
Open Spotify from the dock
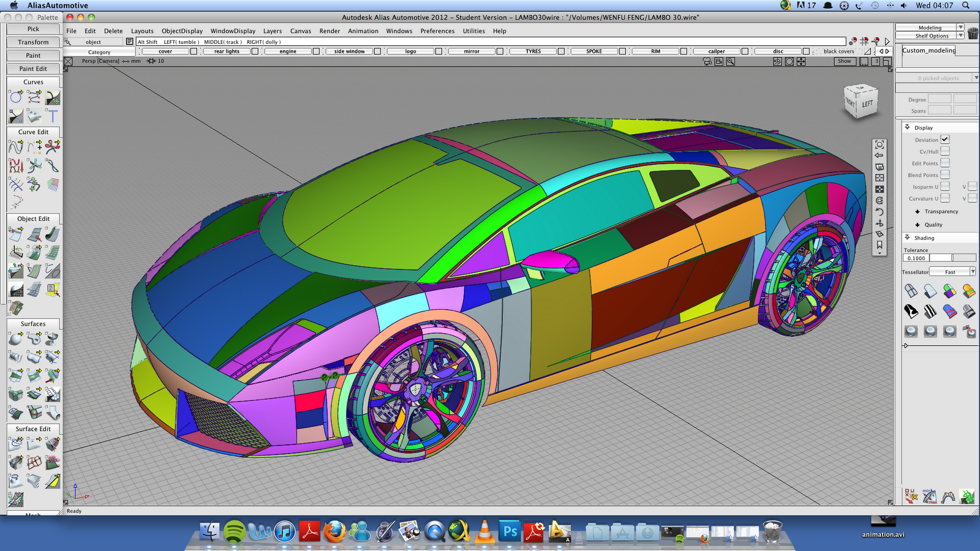point(235,531)
